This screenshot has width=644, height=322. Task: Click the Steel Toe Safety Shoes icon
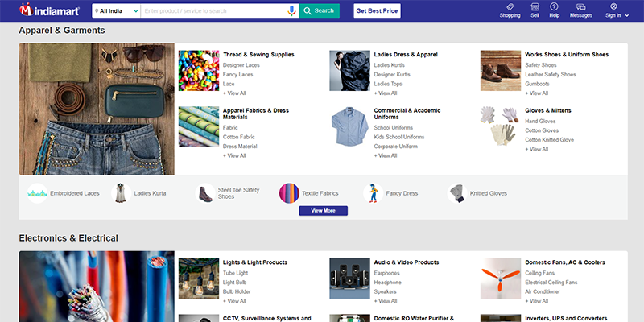tap(205, 193)
